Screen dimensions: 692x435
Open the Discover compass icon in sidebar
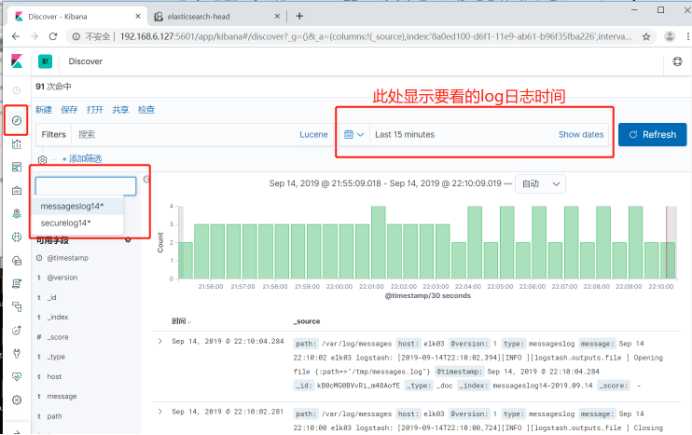[16, 120]
